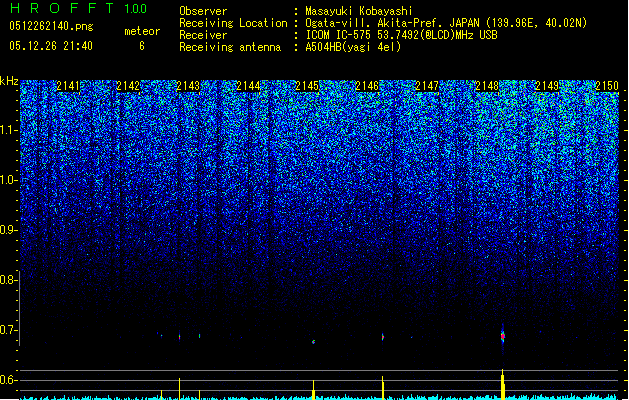This screenshot has width=629, height=400.
Task: Click the 'Receiving antenna' label
Action: pyautogui.click(x=230, y=47)
